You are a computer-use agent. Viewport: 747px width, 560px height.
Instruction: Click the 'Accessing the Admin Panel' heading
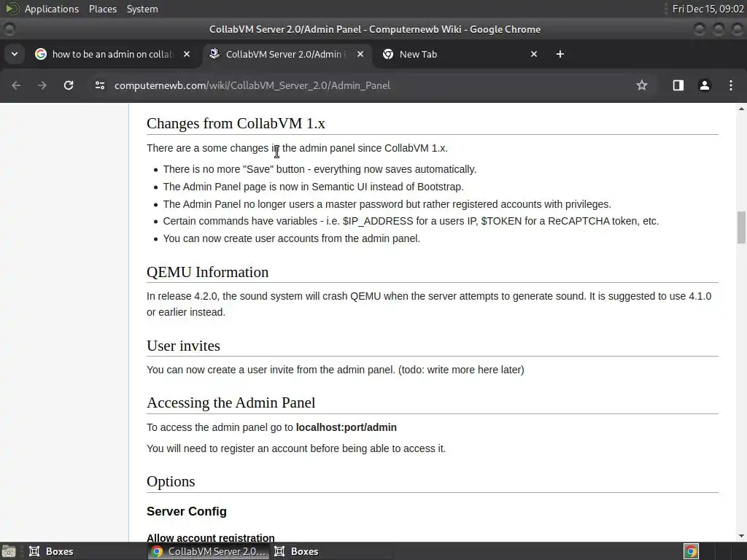[x=231, y=402]
